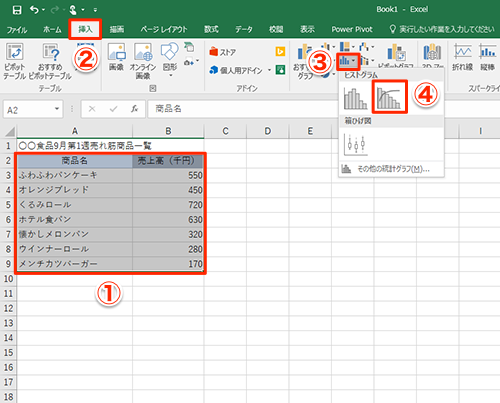Click その他の統計グラフ(M)... menu entry
Image resolution: width=500 pixels, height=403 pixels.
coord(391,169)
